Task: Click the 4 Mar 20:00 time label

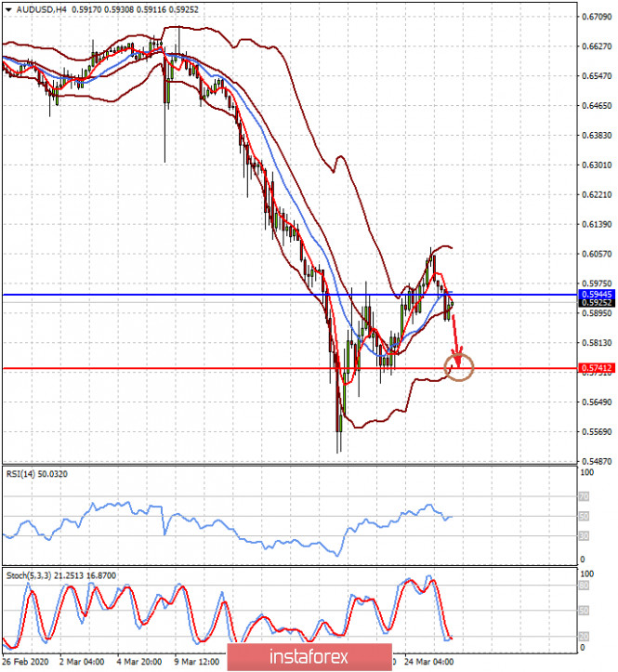Action: 139,662
